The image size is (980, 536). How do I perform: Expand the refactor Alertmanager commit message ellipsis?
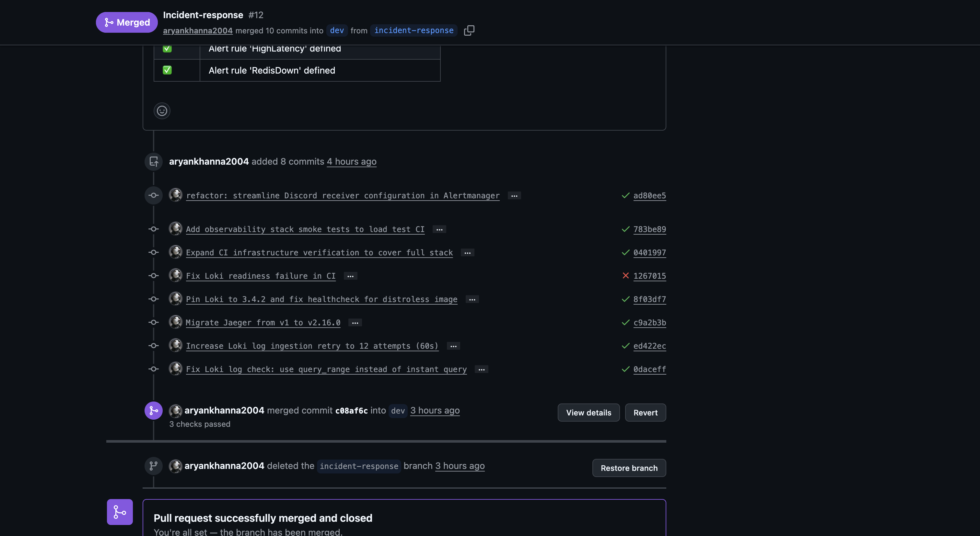tap(514, 195)
